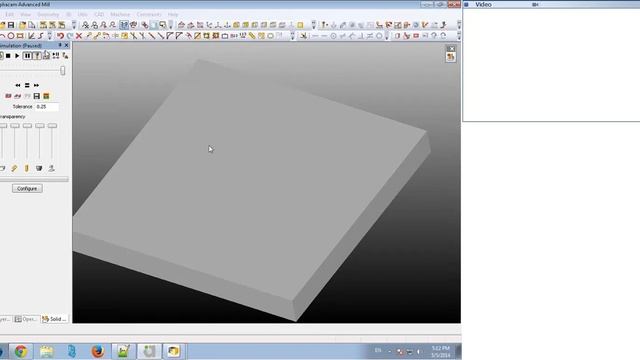Viewport: 640px width, 360px height.
Task: Click the red X delete icon
Action: click(x=79, y=36)
